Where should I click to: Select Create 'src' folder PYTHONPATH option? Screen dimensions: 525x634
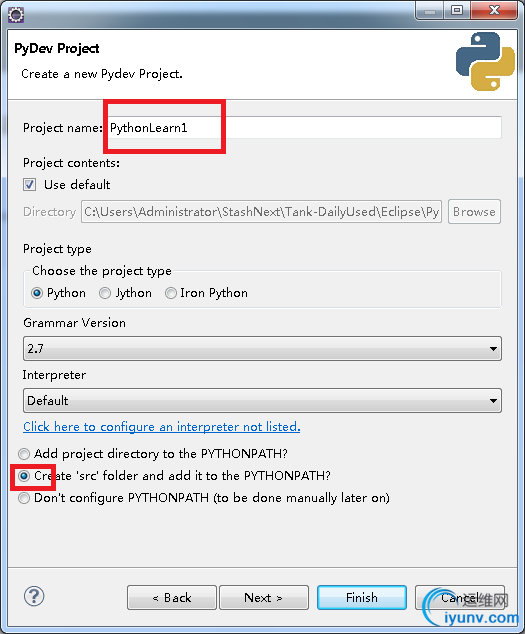click(24, 476)
